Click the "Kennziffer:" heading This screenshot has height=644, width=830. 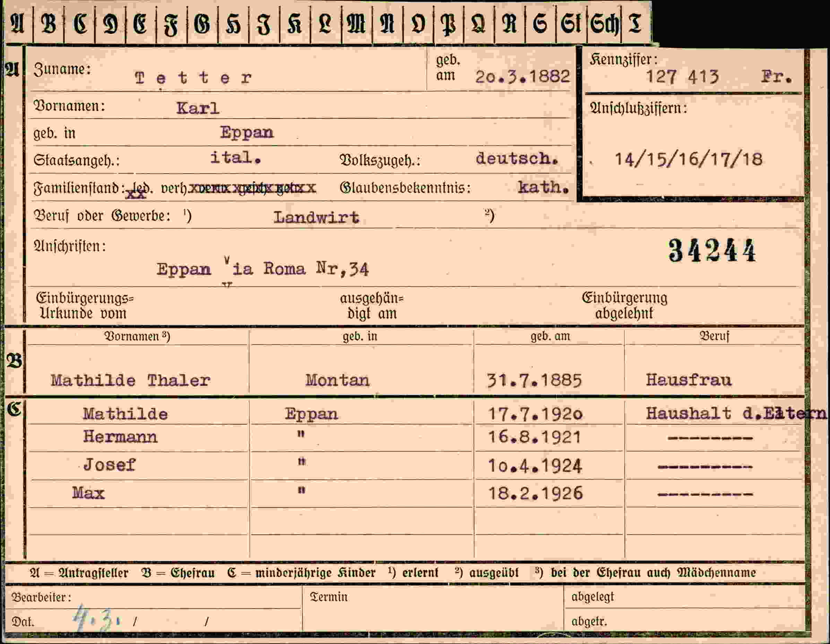[x=624, y=60]
